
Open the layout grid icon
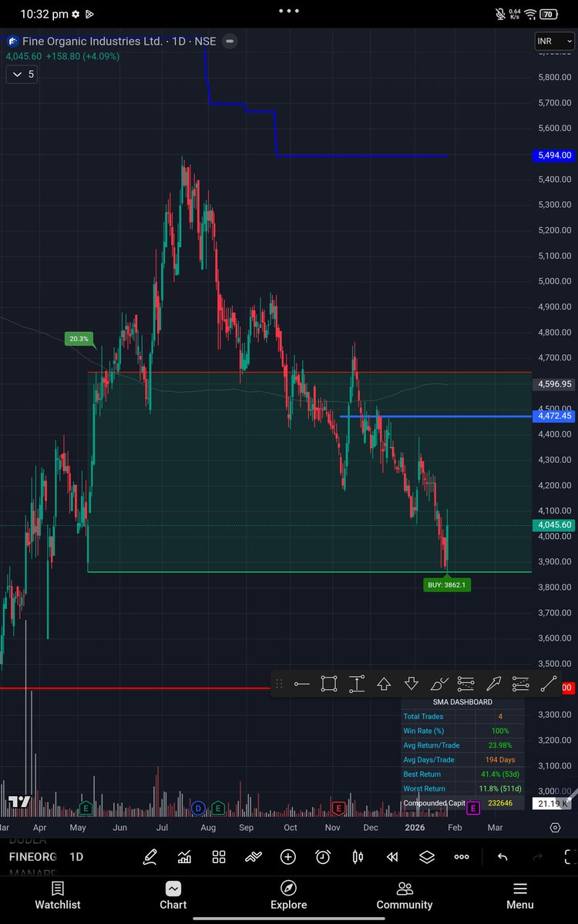click(219, 856)
